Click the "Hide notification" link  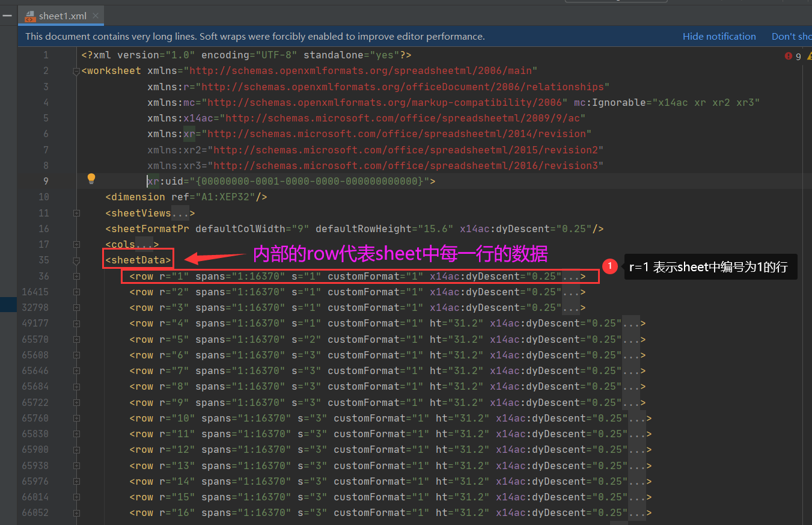[x=719, y=36]
